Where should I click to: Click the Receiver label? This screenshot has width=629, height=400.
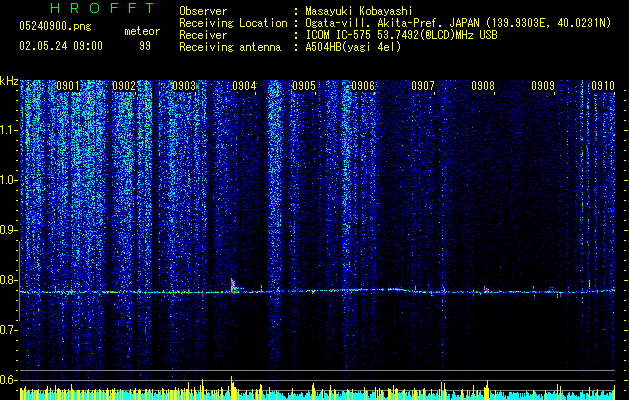[x=203, y=35]
